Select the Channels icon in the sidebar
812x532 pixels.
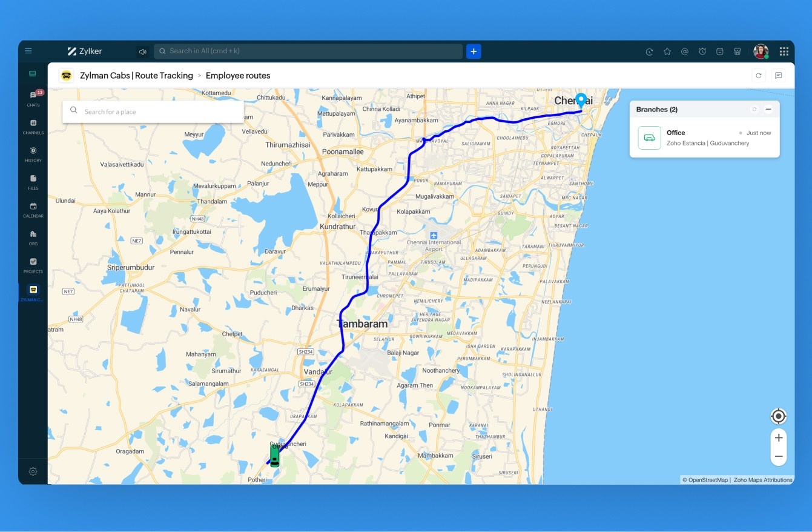pyautogui.click(x=33, y=124)
